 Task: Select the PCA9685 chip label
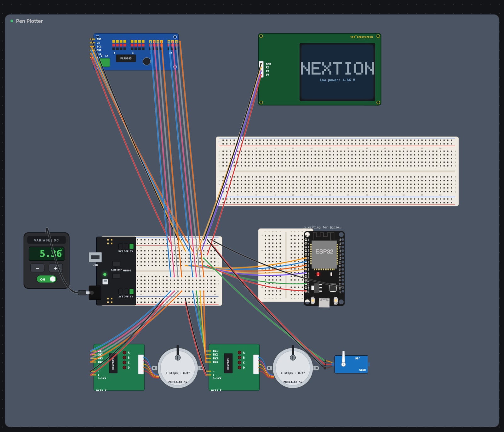(x=126, y=58)
